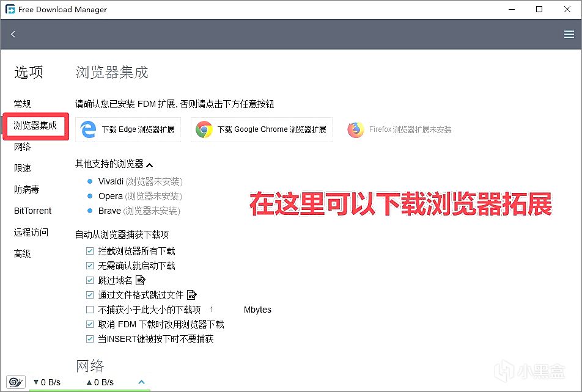
Task: Open the 高级 settings section
Action: click(22, 253)
